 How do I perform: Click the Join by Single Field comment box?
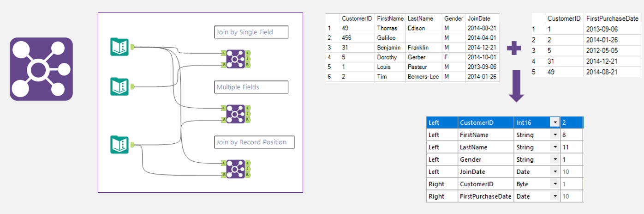[x=251, y=32]
